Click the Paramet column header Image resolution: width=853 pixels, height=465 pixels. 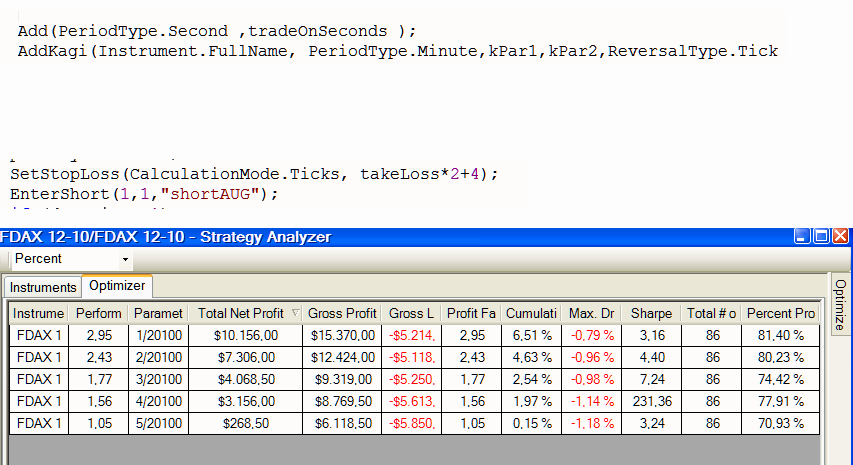click(158, 313)
